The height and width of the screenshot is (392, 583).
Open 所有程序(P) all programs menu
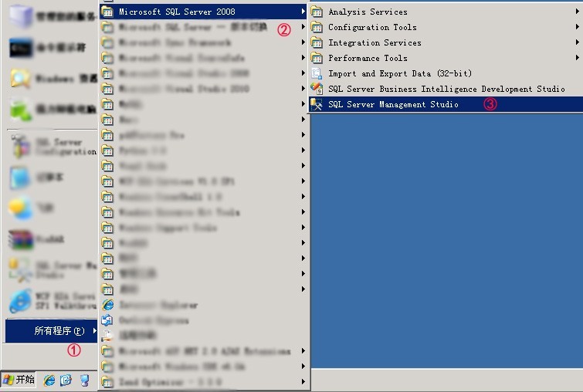click(x=51, y=331)
